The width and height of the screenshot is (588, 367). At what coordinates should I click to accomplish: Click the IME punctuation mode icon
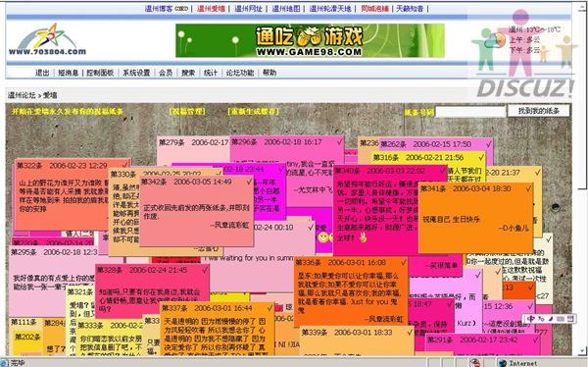tap(541, 319)
